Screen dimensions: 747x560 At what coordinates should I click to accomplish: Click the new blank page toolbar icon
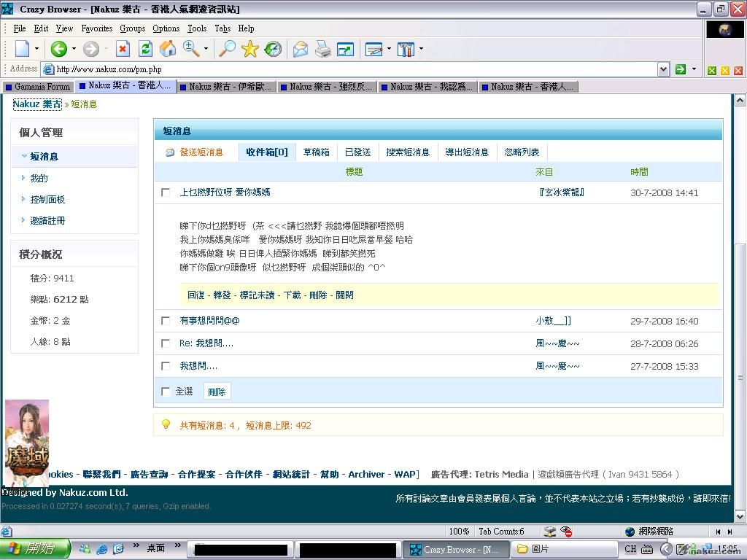tap(23, 49)
